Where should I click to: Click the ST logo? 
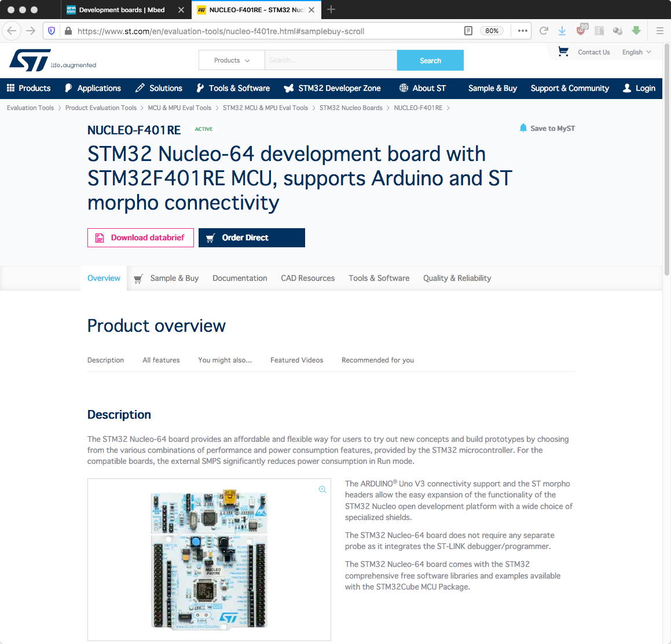coord(52,60)
